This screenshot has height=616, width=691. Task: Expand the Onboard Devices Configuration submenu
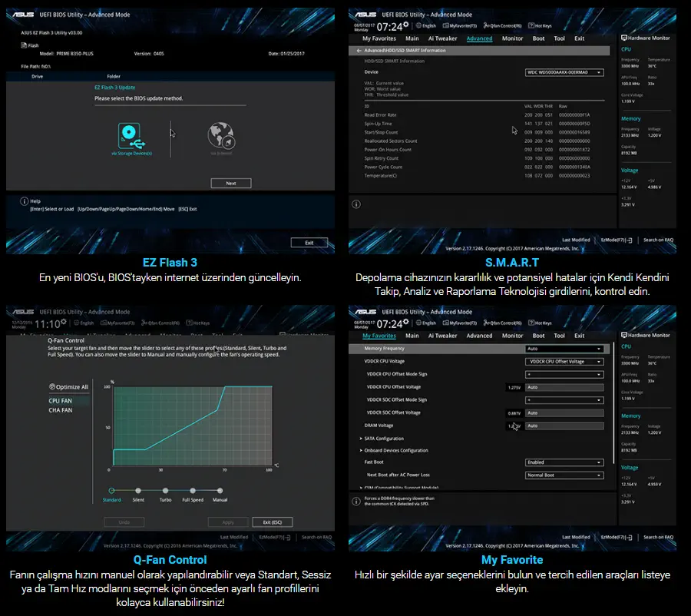click(394, 451)
